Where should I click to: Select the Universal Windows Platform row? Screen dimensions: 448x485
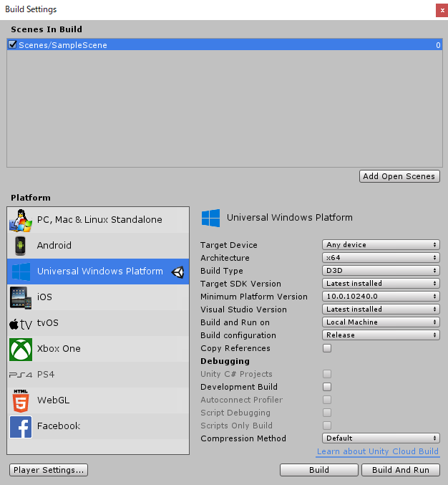[x=98, y=272]
